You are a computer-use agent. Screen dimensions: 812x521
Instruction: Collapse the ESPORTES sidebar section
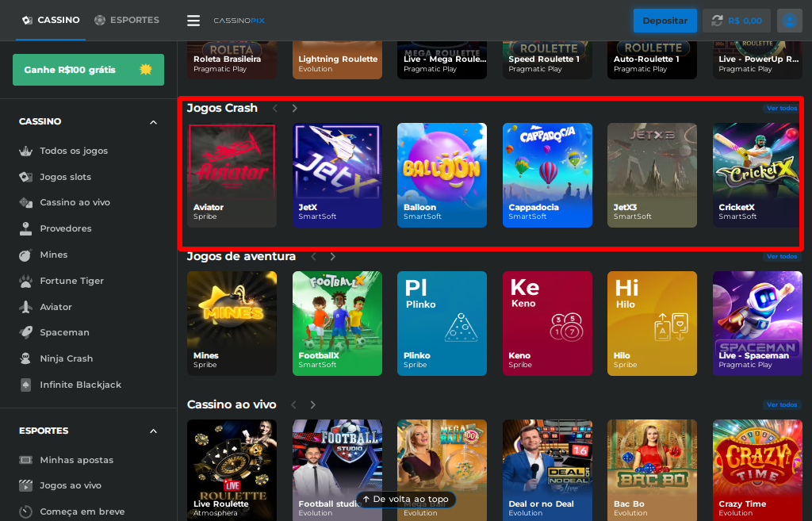[153, 431]
